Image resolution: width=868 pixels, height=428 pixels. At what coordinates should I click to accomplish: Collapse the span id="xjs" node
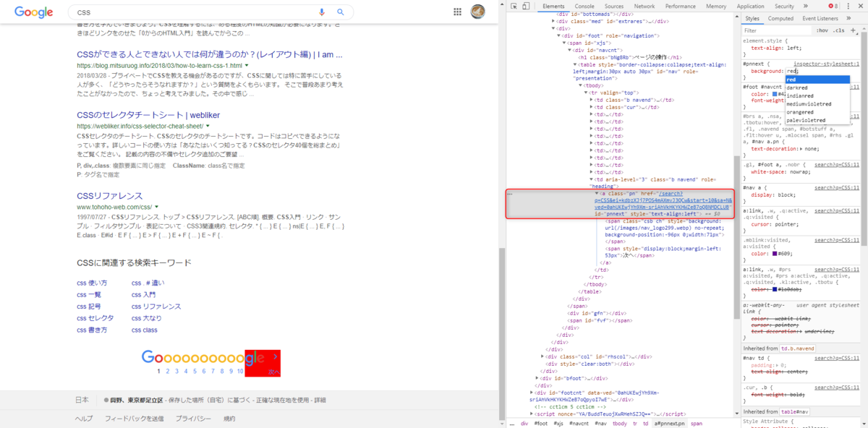tap(563, 43)
